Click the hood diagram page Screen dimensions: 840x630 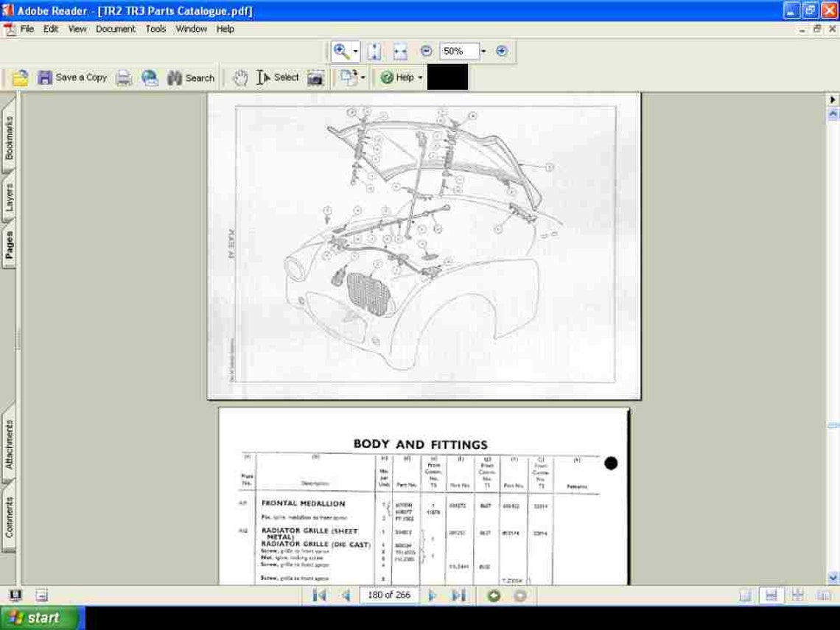(x=424, y=246)
